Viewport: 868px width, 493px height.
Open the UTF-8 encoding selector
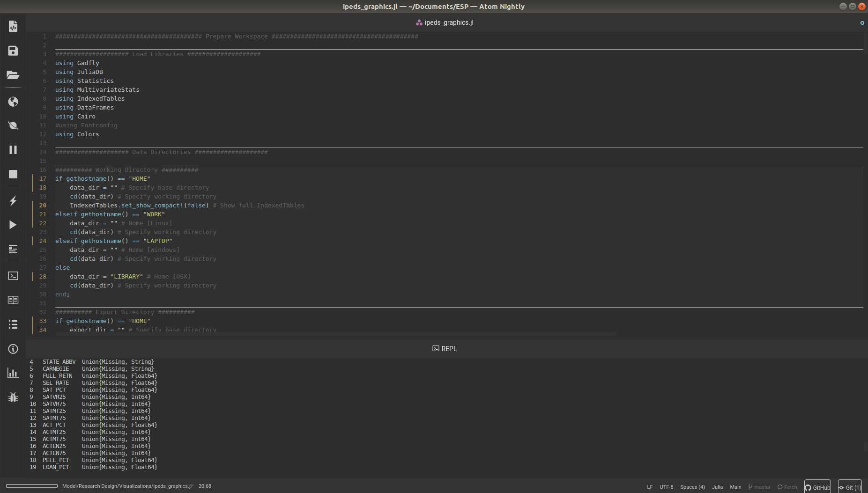click(666, 487)
